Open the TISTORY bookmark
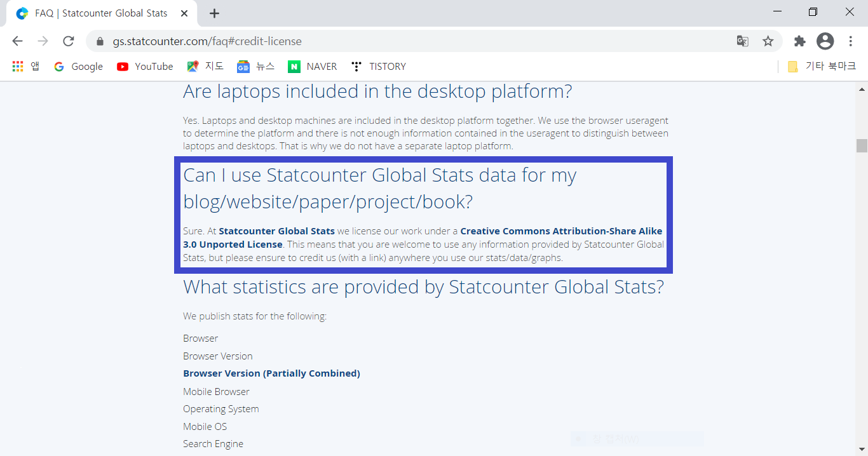This screenshot has width=868, height=456. [x=379, y=66]
